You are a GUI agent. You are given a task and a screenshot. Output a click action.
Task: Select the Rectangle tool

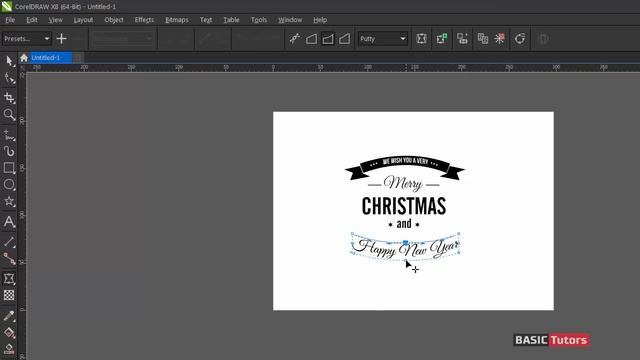point(9,168)
